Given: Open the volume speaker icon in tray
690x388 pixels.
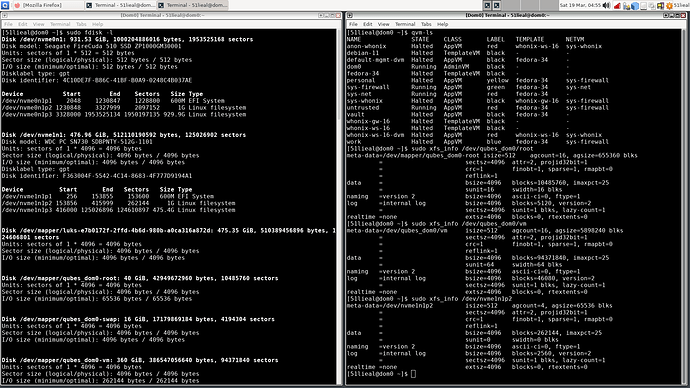Looking at the screenshot, I should coord(606,5).
